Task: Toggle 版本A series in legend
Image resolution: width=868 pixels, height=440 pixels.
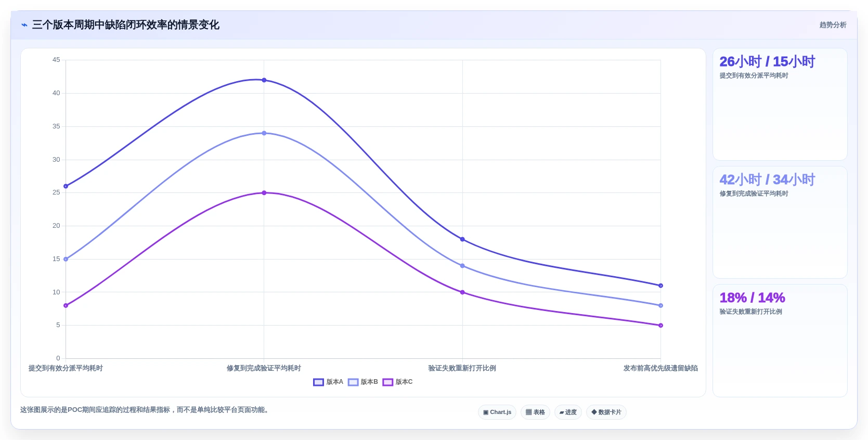Action: 328,382
